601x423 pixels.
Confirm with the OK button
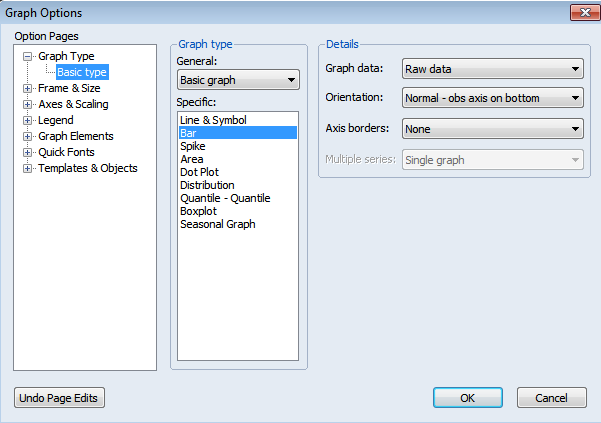(x=467, y=398)
